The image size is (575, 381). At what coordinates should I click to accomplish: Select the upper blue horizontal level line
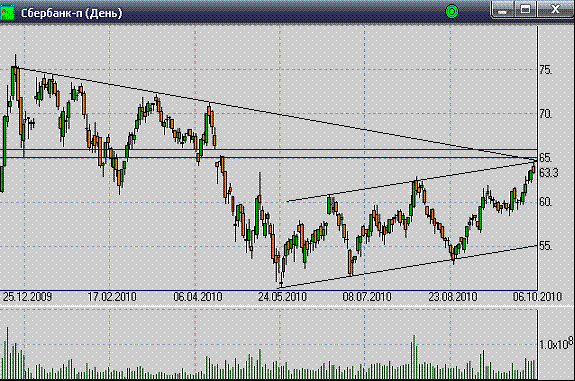click(268, 149)
